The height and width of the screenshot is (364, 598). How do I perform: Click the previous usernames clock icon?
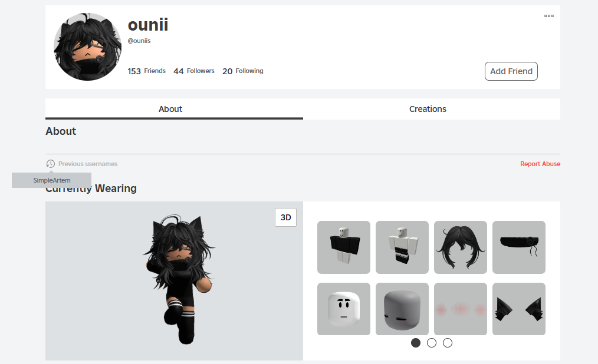click(50, 164)
